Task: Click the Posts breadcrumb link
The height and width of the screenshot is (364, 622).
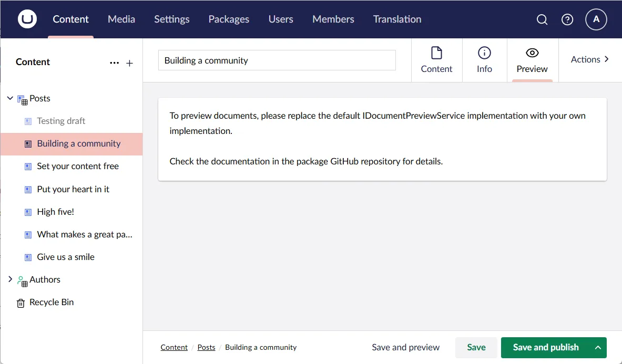Action: 206,348
